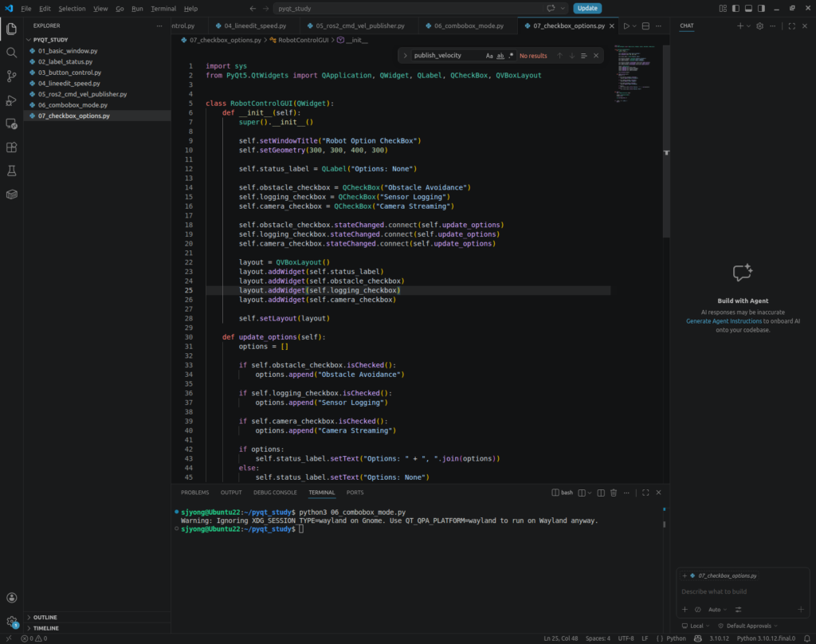Viewport: 816px width, 644px height.
Task: Configure chat tools sliders icon
Action: (738, 610)
